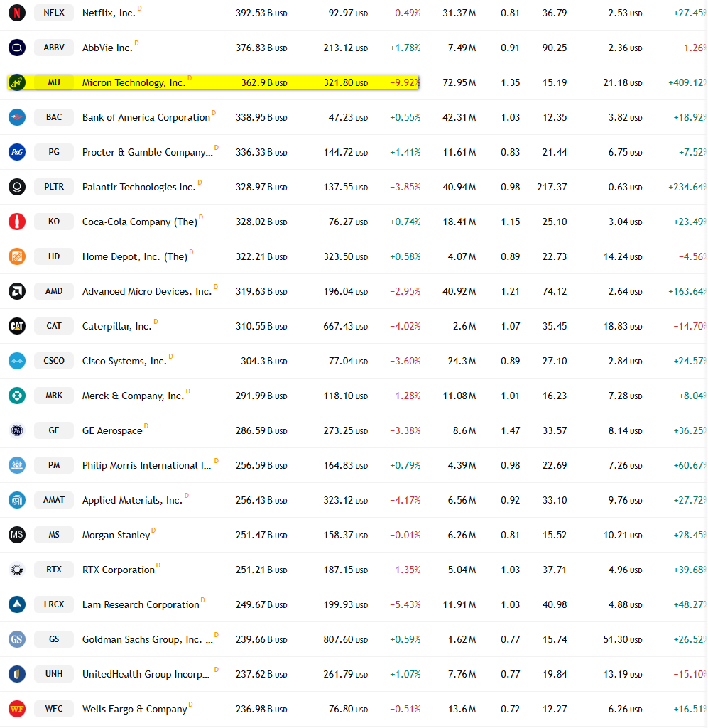Open the Caterpillar, Inc. link
The width and height of the screenshot is (708, 728).
pos(117,327)
